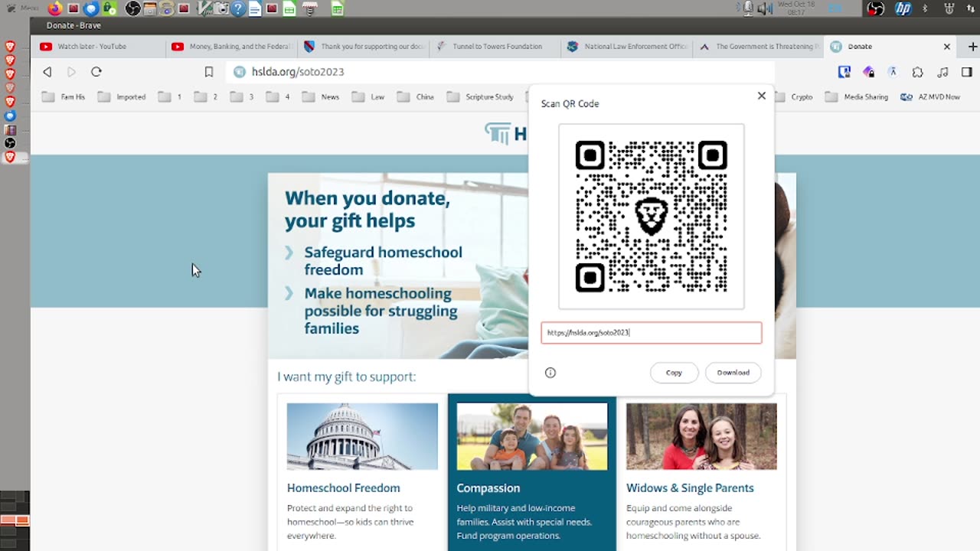Open the Scripture Study bookmarks folder

(480, 97)
